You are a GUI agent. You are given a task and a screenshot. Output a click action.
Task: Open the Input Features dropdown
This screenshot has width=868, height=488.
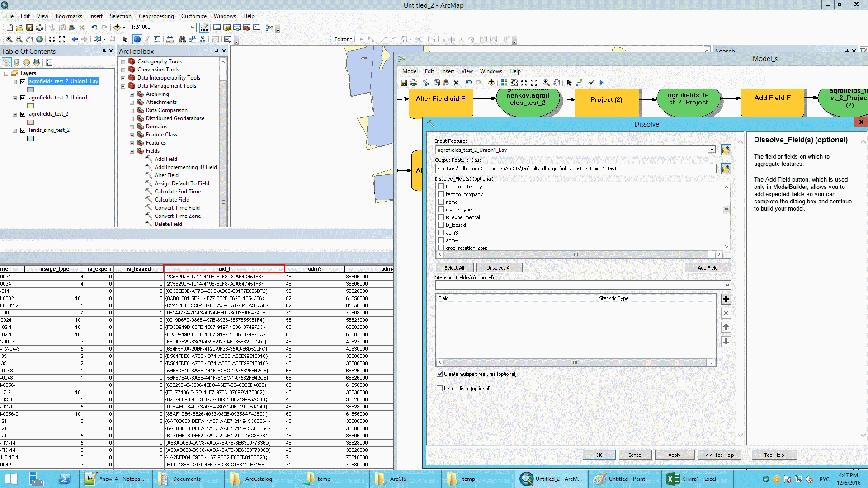point(712,150)
